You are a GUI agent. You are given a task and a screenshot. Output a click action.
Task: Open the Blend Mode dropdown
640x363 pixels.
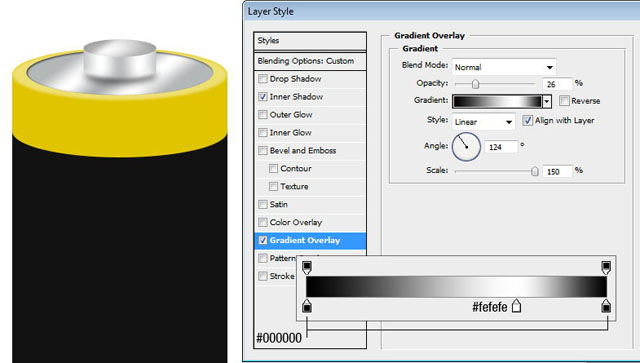pyautogui.click(x=504, y=67)
